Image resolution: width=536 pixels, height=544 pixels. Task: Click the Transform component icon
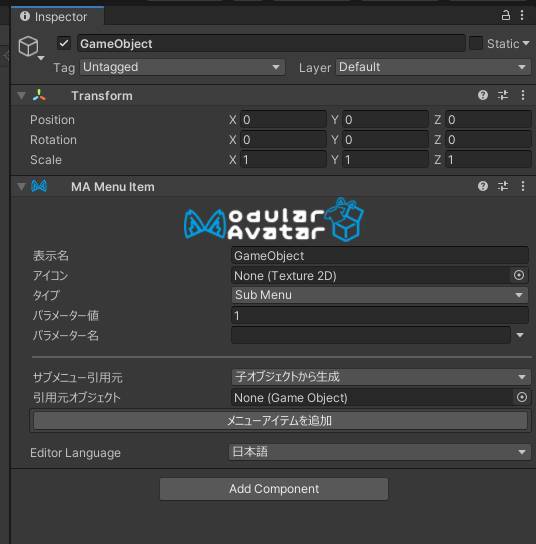(39, 95)
